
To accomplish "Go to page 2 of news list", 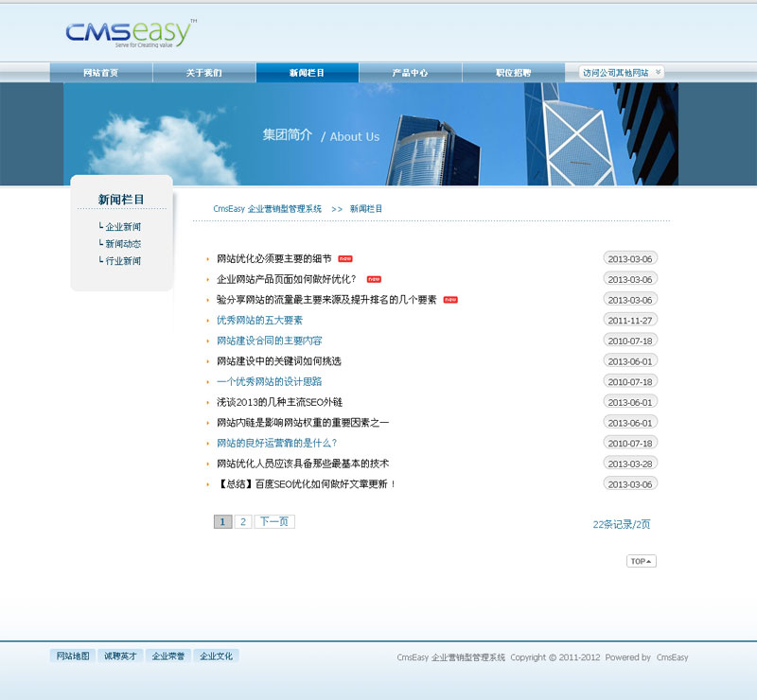I will click(x=243, y=521).
